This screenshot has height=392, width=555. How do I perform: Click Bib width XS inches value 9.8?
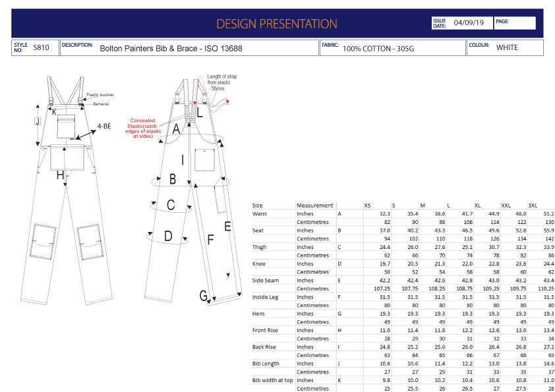(x=386, y=380)
